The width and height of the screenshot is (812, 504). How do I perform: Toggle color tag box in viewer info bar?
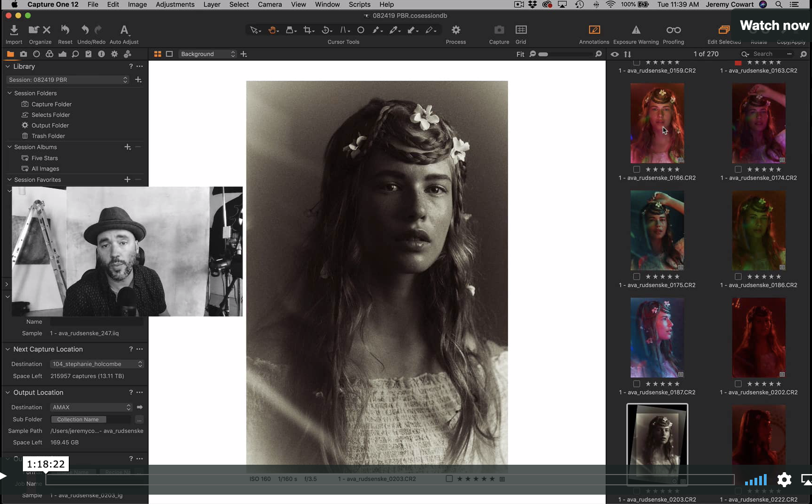449,479
